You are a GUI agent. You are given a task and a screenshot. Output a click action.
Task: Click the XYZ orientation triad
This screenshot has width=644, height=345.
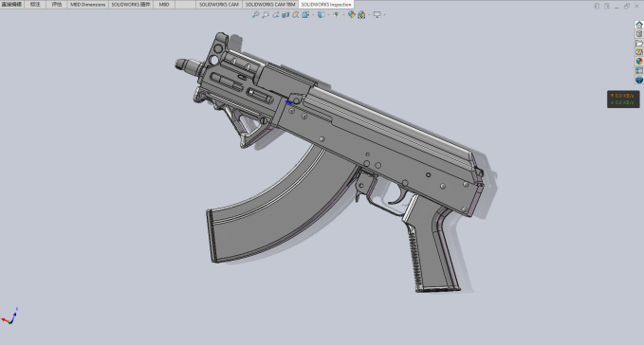coord(9,317)
